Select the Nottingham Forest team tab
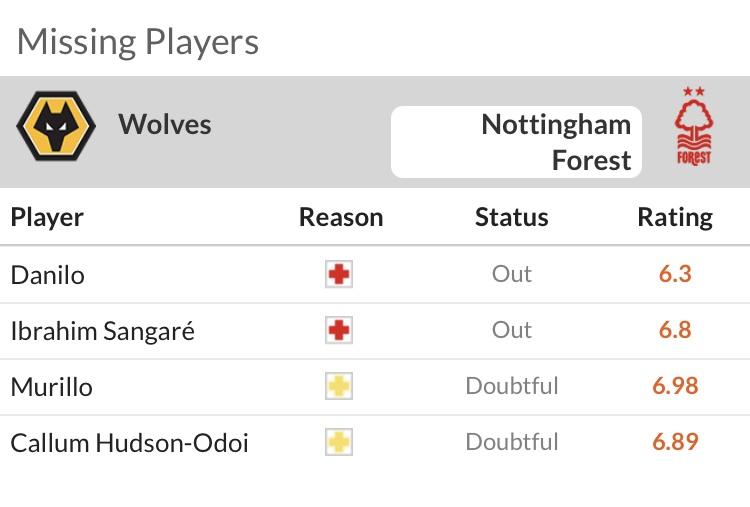This screenshot has width=750, height=507. tap(516, 142)
